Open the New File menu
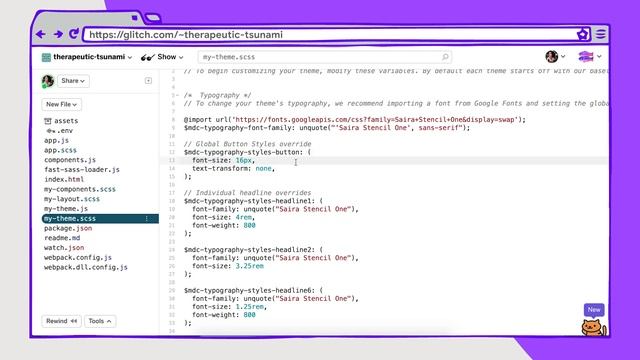Screen dimensions: 640x360 click(x=61, y=104)
